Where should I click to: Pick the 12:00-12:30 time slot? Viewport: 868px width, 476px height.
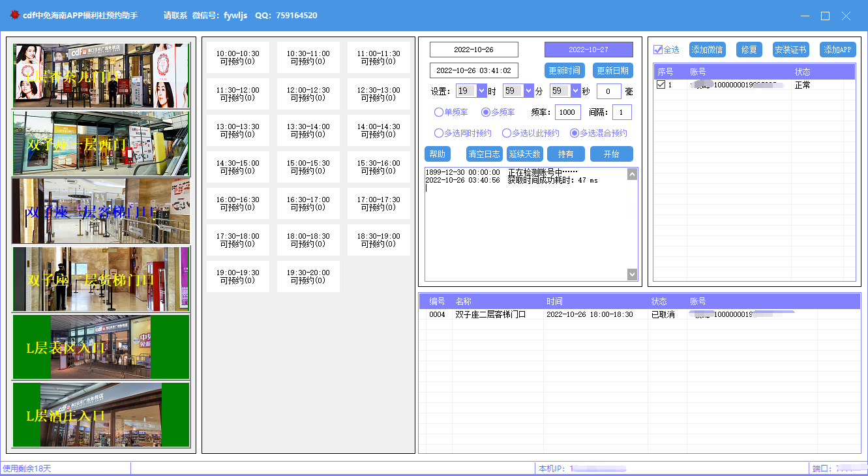point(308,94)
